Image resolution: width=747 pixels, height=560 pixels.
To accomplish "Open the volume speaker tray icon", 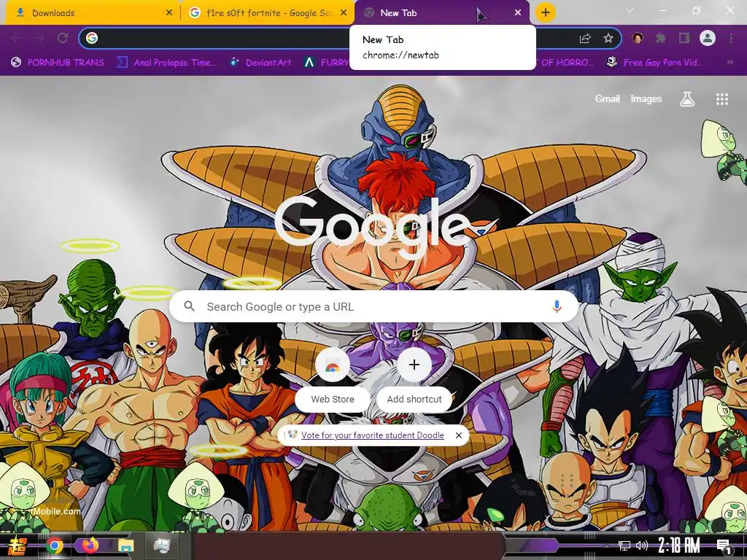I will point(642,545).
